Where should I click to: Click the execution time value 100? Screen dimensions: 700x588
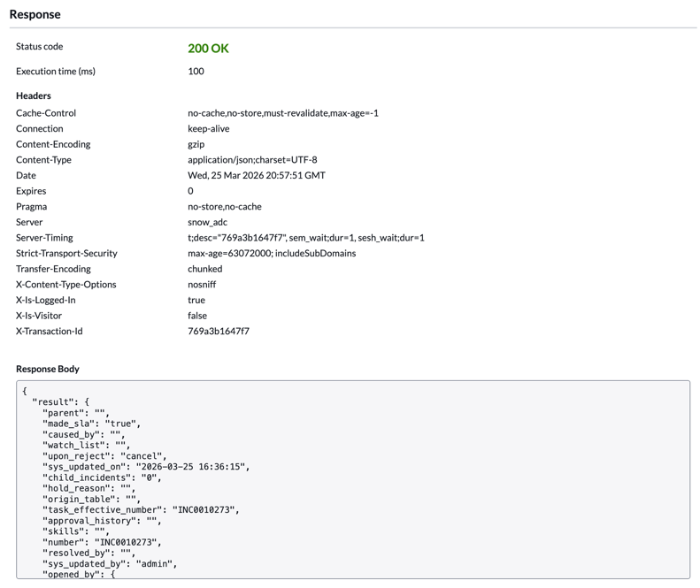[196, 72]
